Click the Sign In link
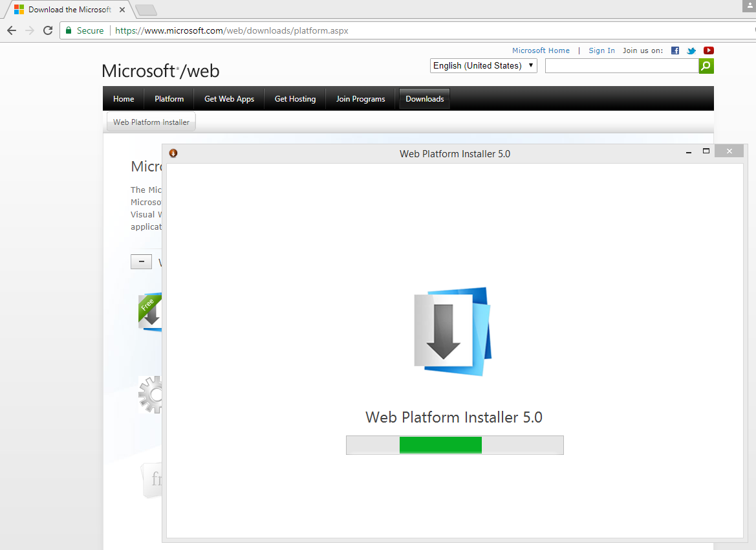The width and height of the screenshot is (756, 550). (x=601, y=50)
